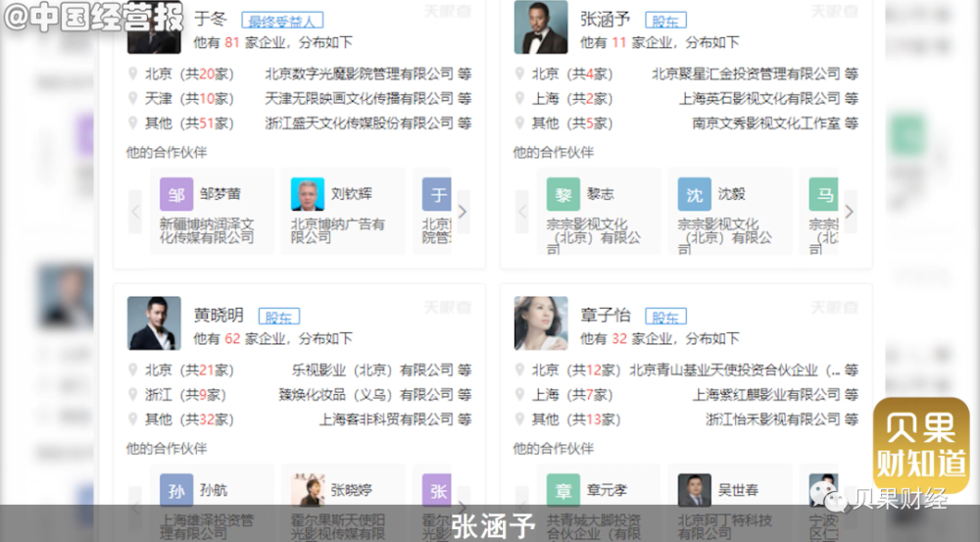Screen dimensions: 980x542
Task: Open the purple 邹 avatar icon
Action: click(176, 194)
